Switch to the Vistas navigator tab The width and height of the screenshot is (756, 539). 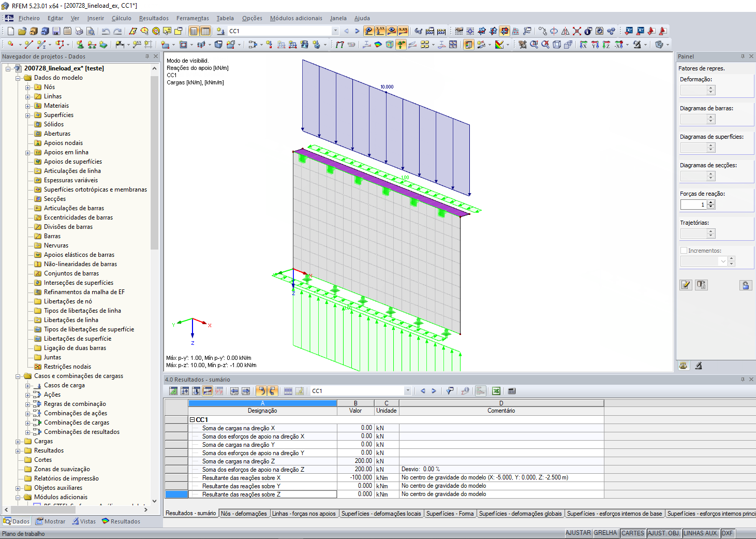84,521
